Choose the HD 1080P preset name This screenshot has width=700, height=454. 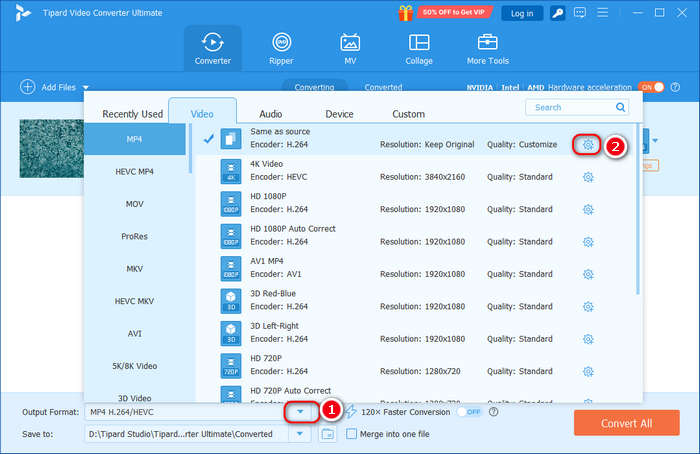(x=268, y=196)
